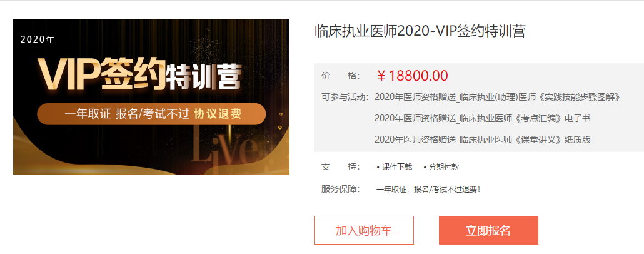The width and height of the screenshot is (644, 254).
Task: Click the 2020年 label on banner
Action: coord(38,39)
